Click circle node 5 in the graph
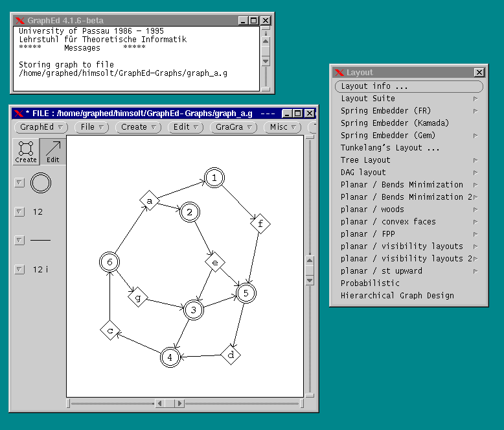This screenshot has width=504, height=430. click(246, 294)
